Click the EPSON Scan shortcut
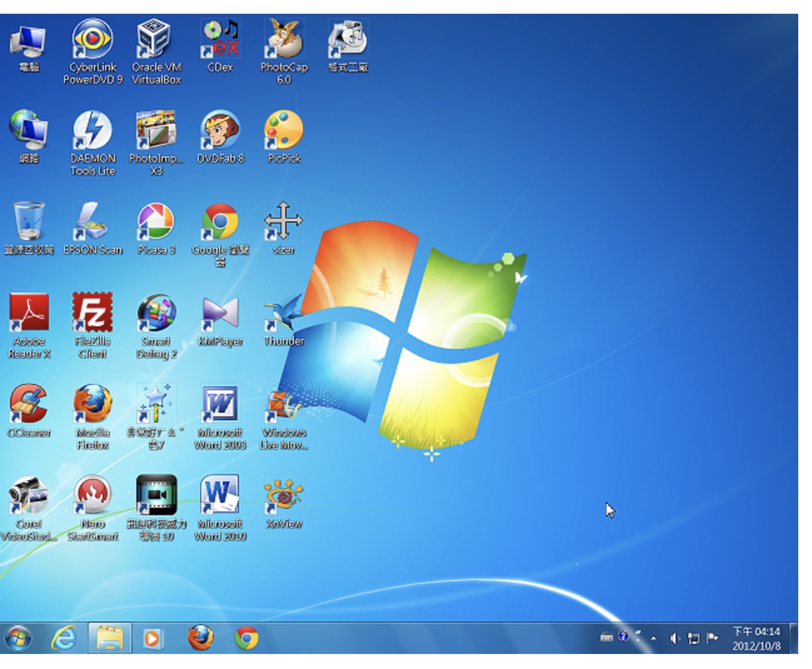This screenshot has height=669, width=812. 93,229
